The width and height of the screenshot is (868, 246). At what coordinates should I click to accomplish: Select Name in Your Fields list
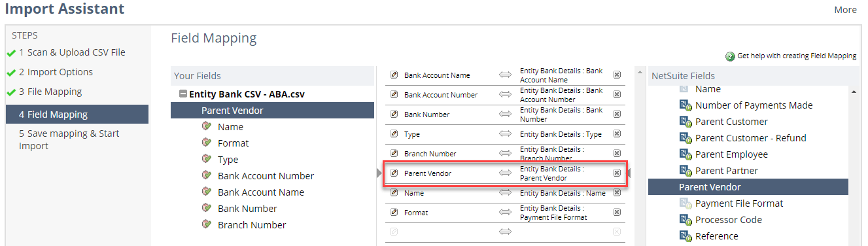(230, 127)
